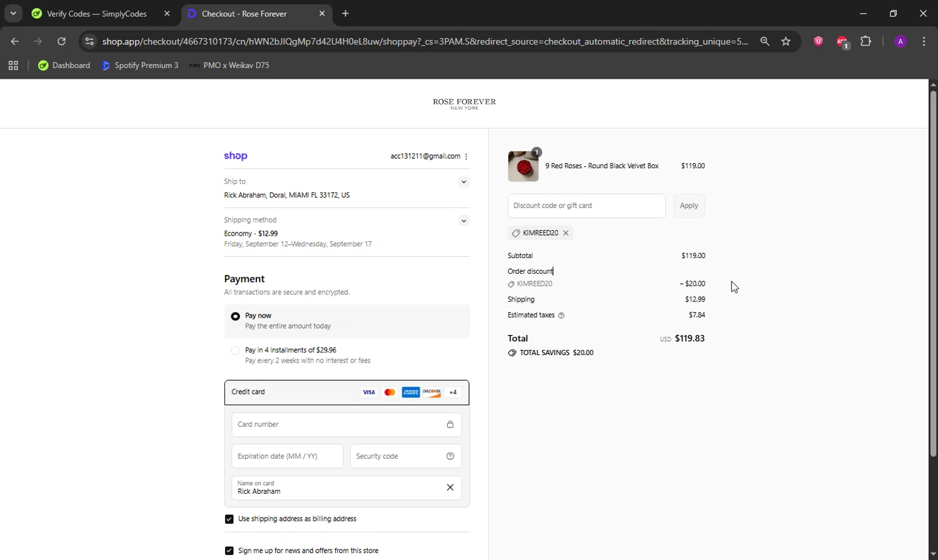The image size is (938, 560).
Task: Reload the checkout page
Action: click(x=61, y=41)
